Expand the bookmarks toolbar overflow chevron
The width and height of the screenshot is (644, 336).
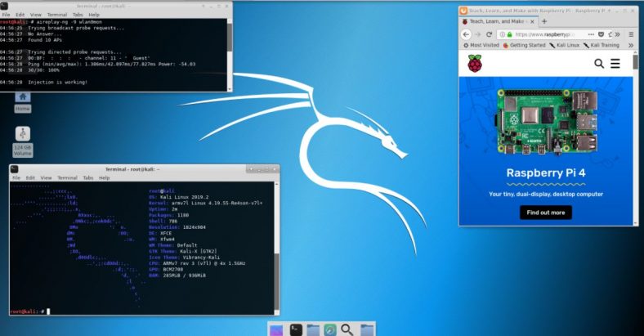tap(631, 45)
